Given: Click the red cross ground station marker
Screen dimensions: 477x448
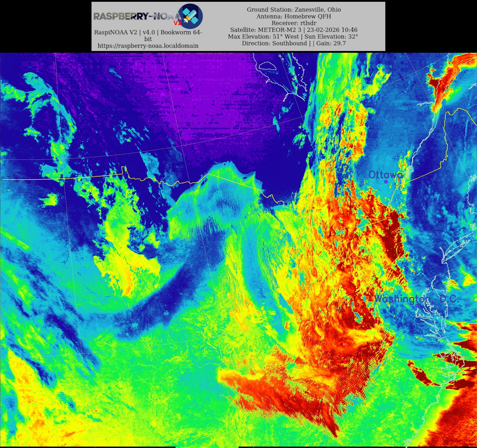Looking at the screenshot, I should pyautogui.click(x=339, y=310).
